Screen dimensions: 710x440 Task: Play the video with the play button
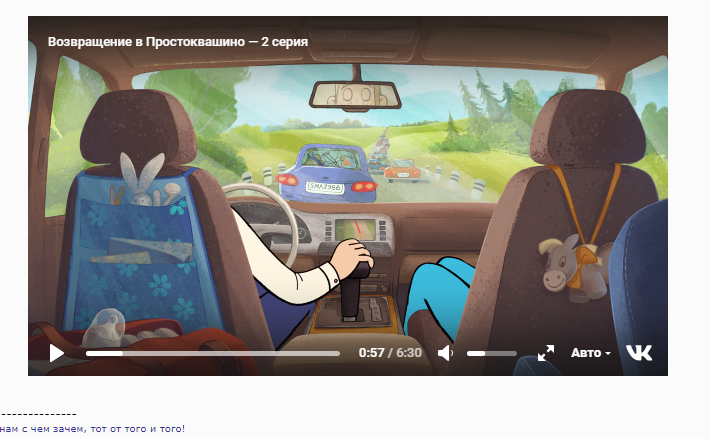(x=57, y=353)
